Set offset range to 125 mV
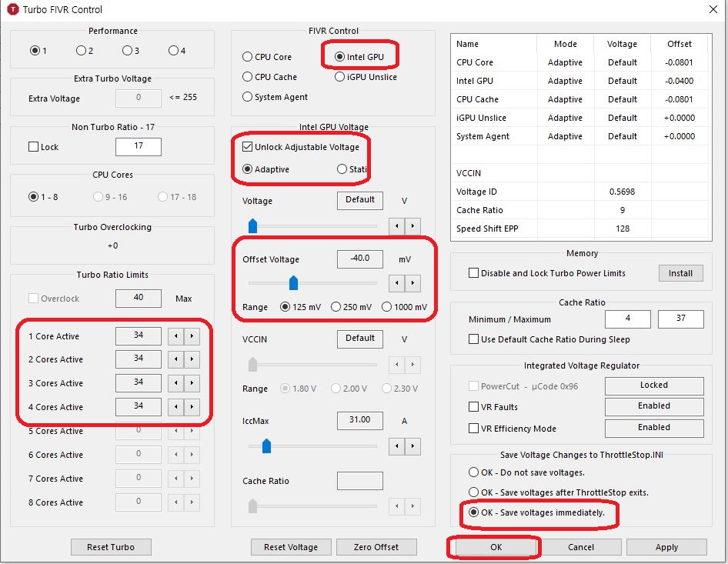Image resolution: width=728 pixels, height=564 pixels. [x=300, y=307]
